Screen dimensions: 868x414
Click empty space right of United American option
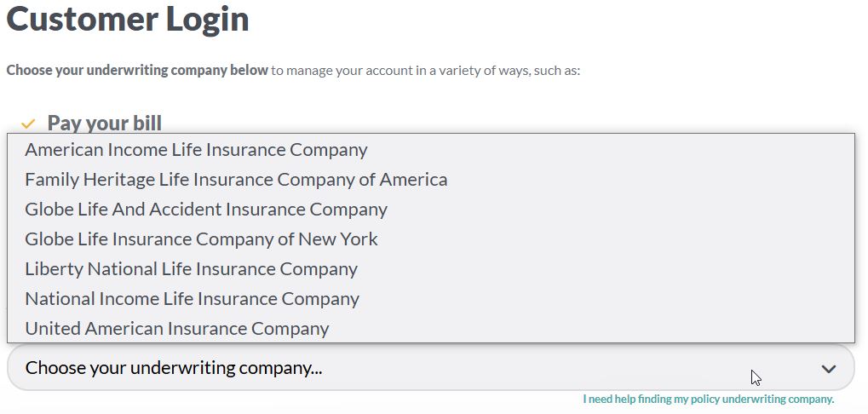pos(596,329)
